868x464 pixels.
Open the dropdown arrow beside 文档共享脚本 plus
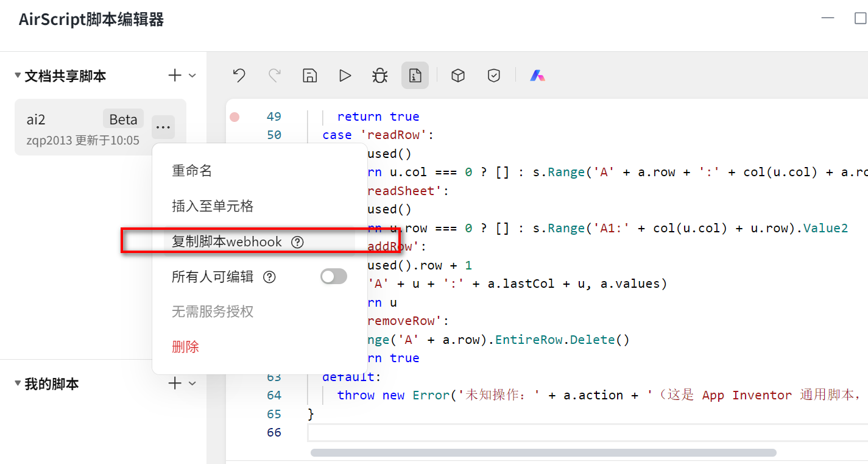(192, 76)
